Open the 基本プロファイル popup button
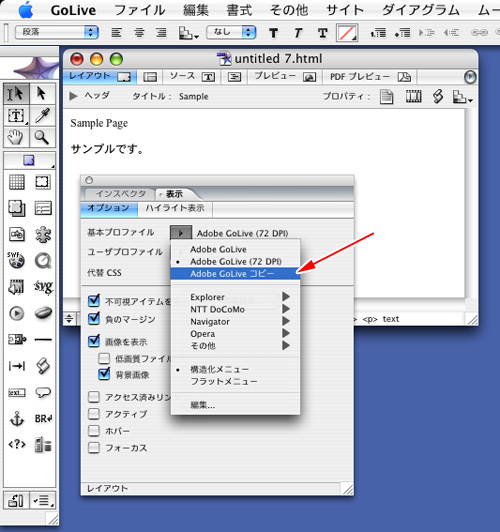This screenshot has height=532, width=500. click(181, 233)
